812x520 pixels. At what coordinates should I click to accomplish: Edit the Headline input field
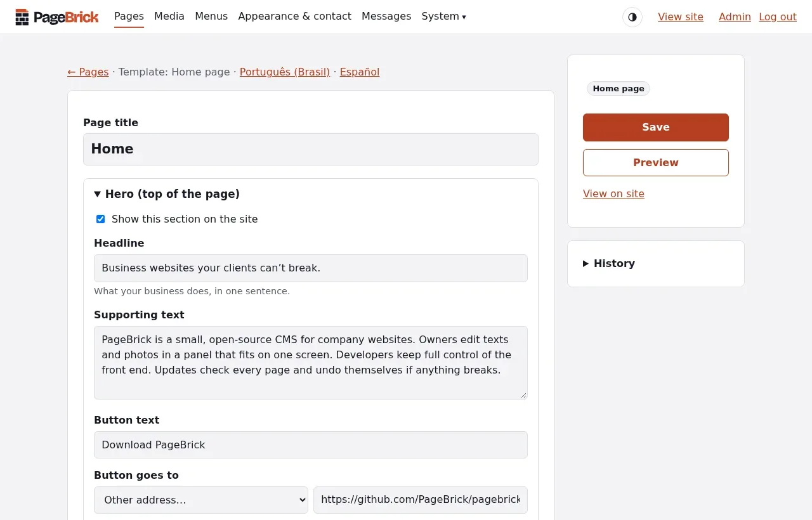coord(311,268)
